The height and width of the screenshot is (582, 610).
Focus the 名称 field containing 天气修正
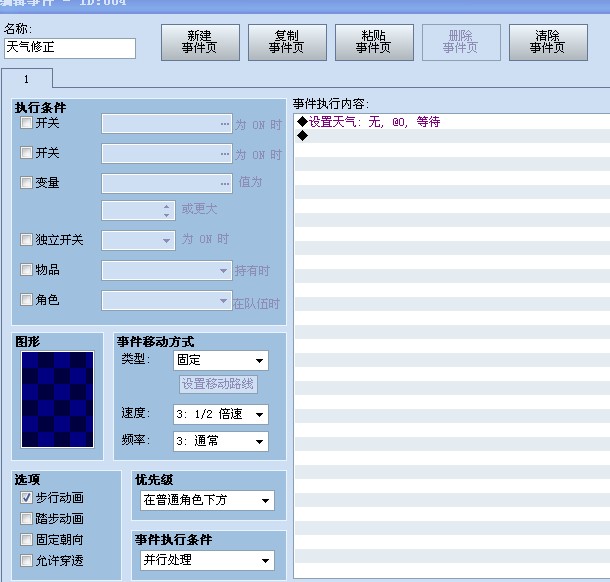[70, 48]
